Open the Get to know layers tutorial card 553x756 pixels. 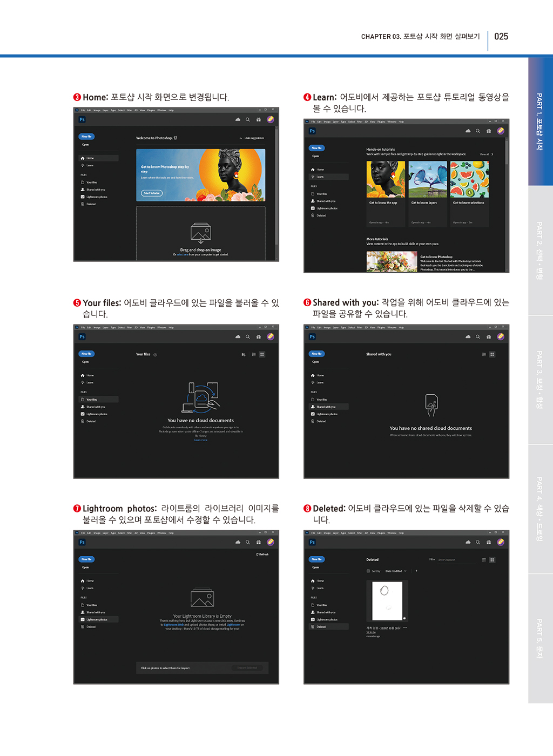(428, 194)
